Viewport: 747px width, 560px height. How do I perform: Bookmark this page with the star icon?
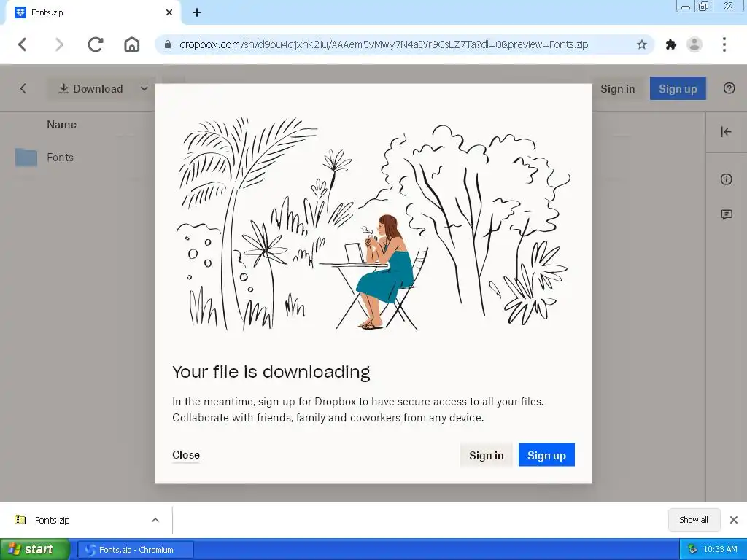642,44
